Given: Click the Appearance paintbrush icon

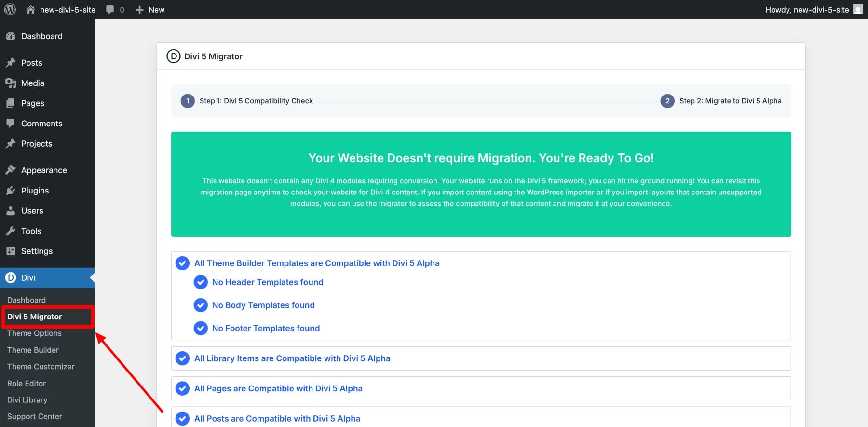Looking at the screenshot, I should pos(11,170).
